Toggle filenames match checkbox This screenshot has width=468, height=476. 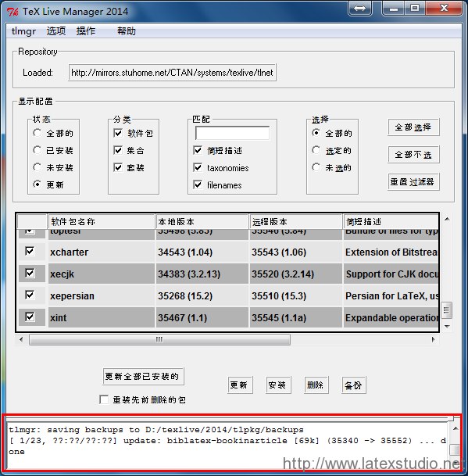[x=198, y=184]
